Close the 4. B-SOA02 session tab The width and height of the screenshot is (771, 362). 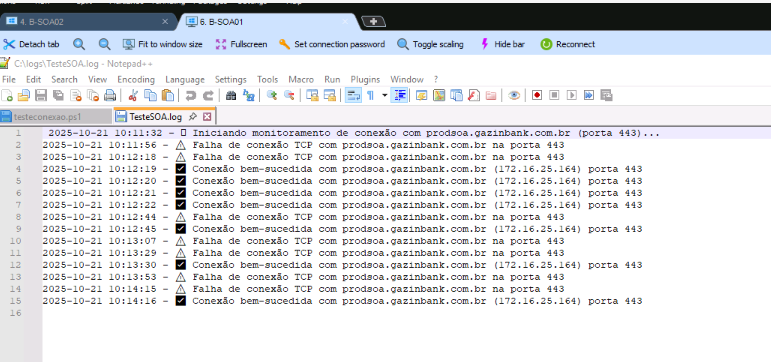[165, 22]
